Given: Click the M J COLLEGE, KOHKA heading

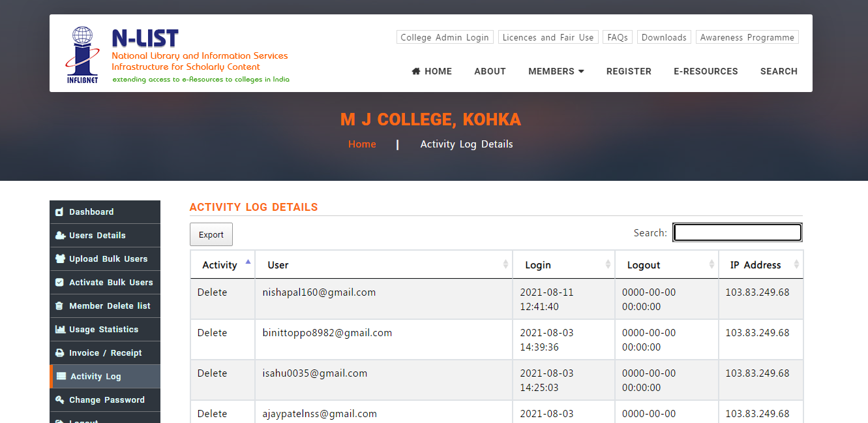Looking at the screenshot, I should pyautogui.click(x=430, y=120).
